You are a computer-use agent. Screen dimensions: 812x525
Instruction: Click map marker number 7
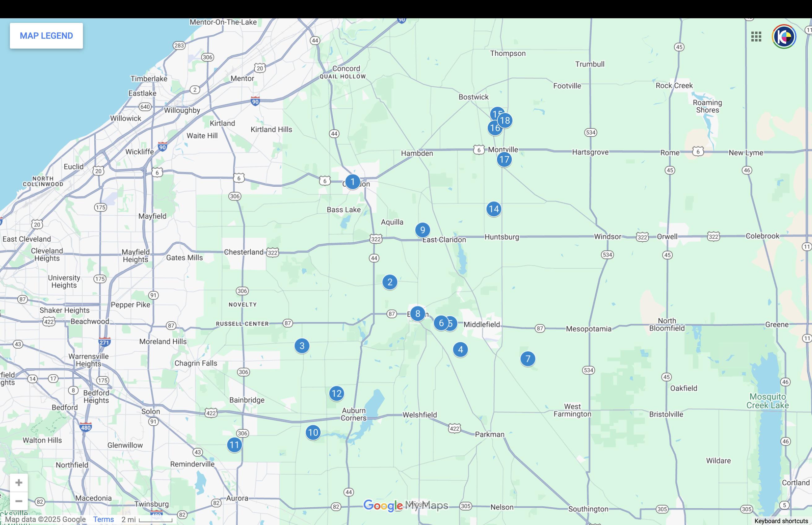[528, 359]
